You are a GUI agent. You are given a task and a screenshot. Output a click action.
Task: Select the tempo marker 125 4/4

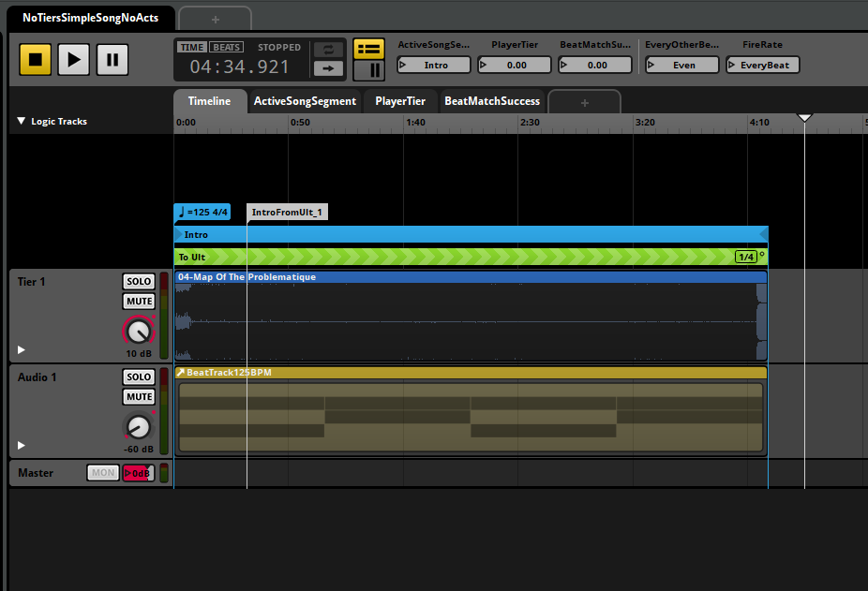click(x=202, y=212)
